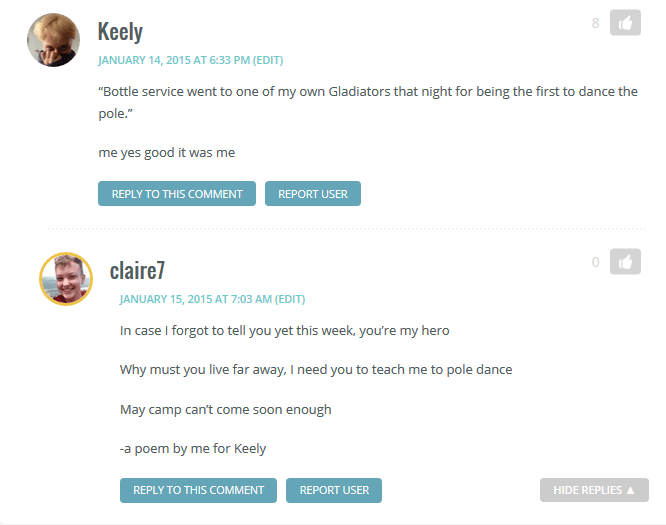Click the "me yes good it was me" text

167,153
